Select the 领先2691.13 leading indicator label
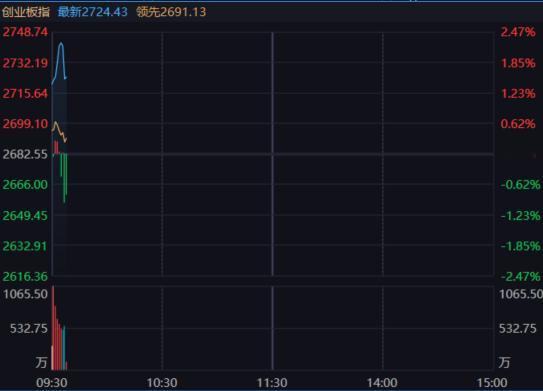This screenshot has height=391, width=543. point(171,12)
